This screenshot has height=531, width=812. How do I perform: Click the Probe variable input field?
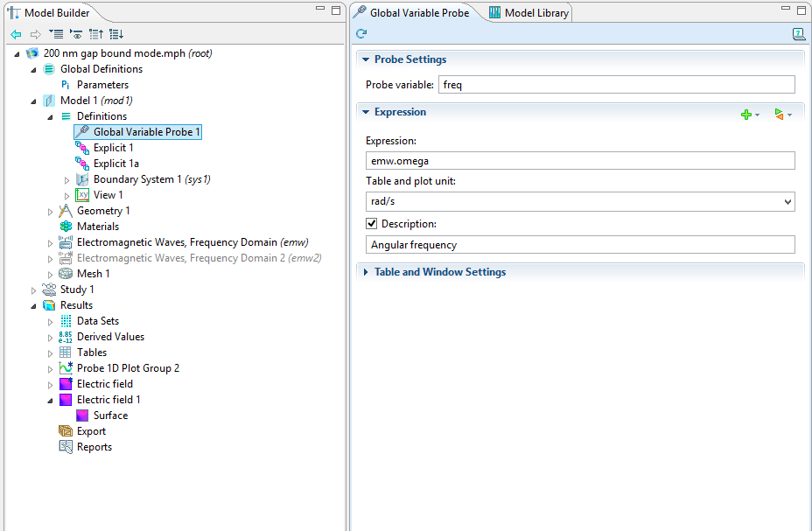click(616, 85)
